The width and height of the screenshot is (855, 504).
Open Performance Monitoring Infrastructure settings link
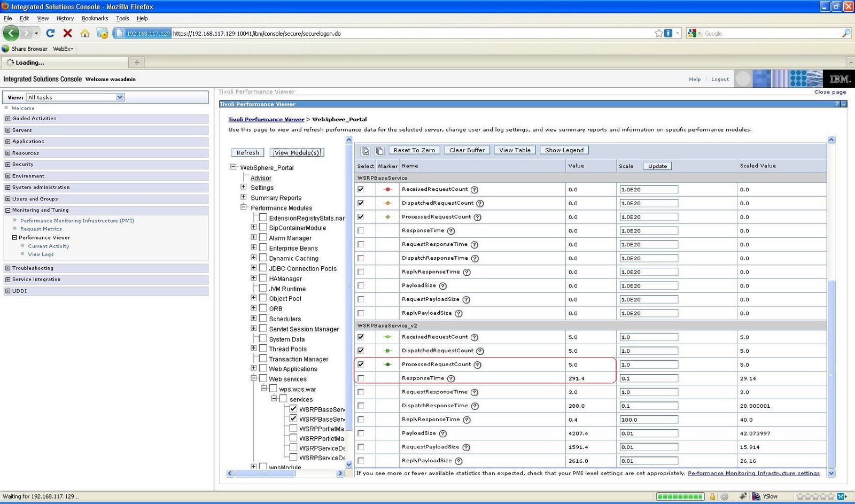pyautogui.click(x=753, y=474)
